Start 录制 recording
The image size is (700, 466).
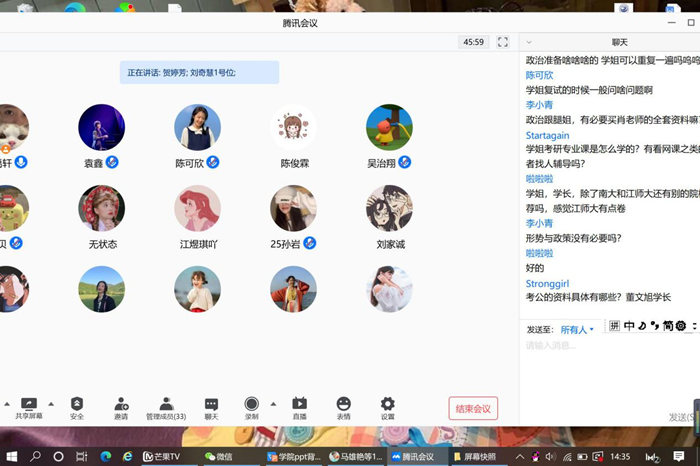pyautogui.click(x=251, y=408)
